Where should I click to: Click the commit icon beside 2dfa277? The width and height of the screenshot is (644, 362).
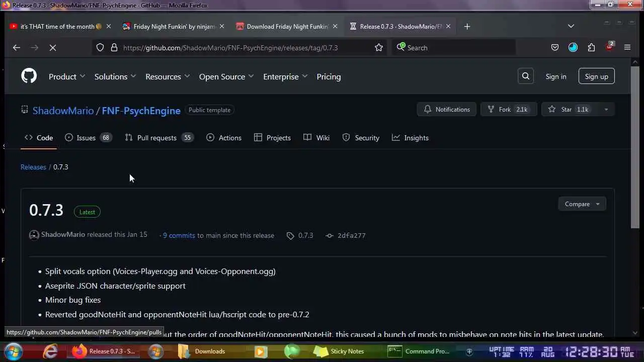330,236
